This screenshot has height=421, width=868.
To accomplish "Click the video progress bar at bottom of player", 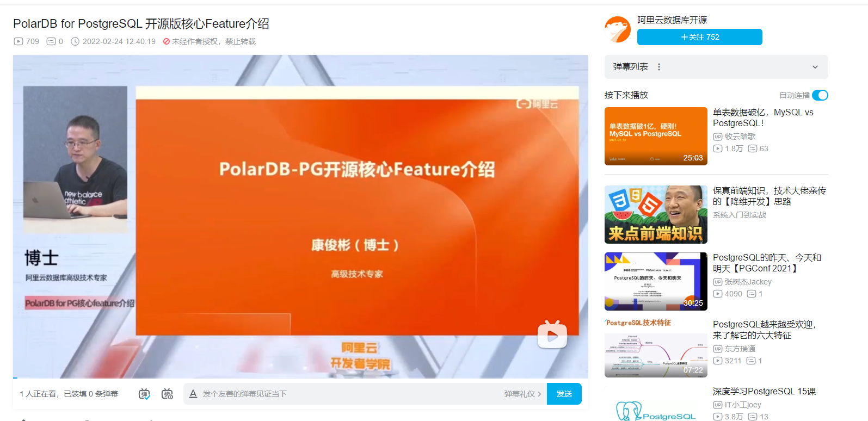I will pyautogui.click(x=300, y=377).
